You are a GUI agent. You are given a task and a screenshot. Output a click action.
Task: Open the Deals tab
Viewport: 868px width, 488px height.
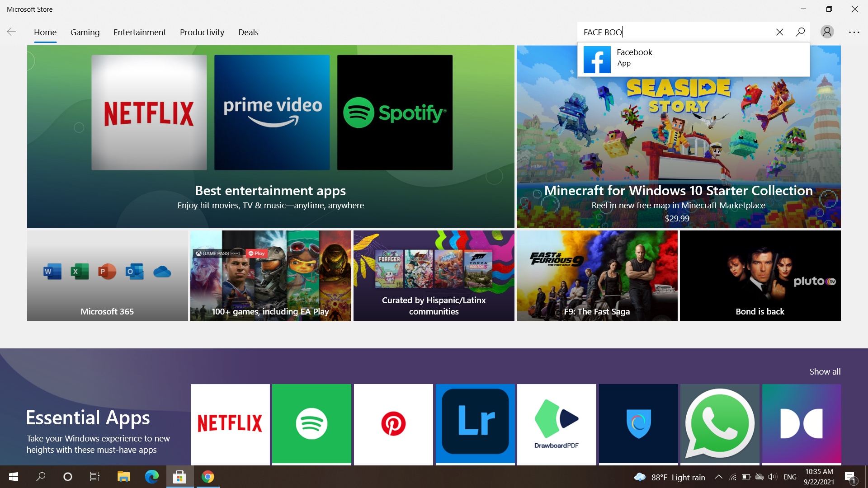point(248,32)
